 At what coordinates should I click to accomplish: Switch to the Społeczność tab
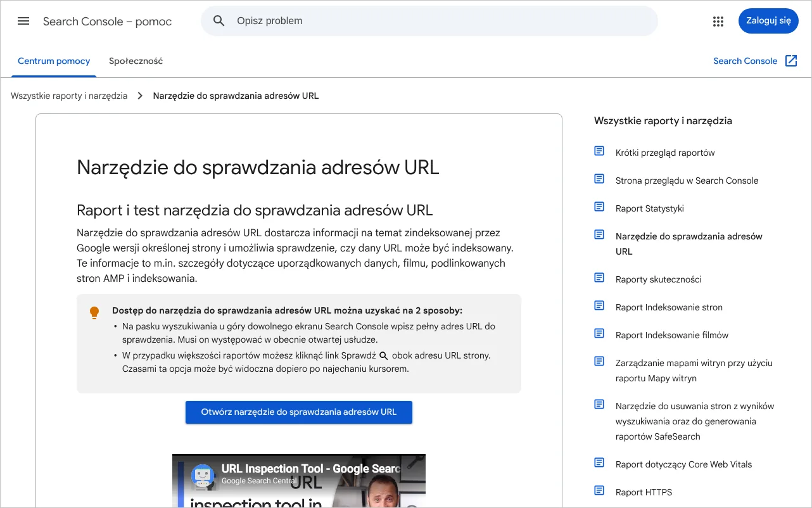pos(136,61)
